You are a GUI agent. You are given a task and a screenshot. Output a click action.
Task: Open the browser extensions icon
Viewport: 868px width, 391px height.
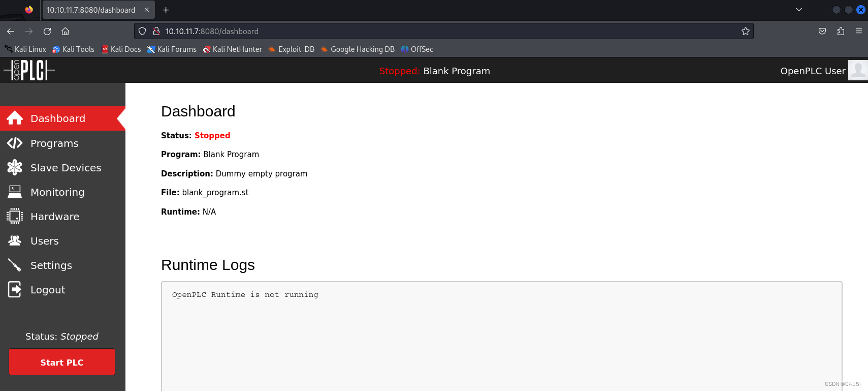coord(841,31)
